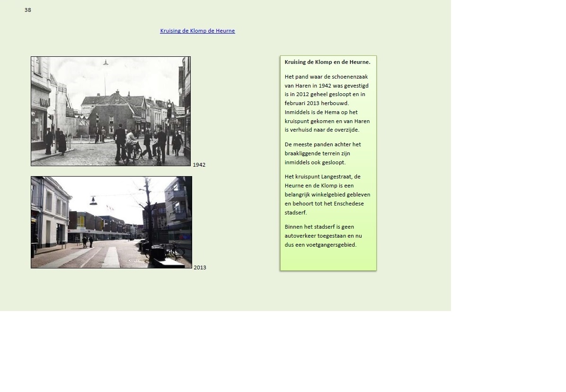Screen dimensions: 566x392
Task: Click the bold heading in the green text box
Action: coord(327,62)
